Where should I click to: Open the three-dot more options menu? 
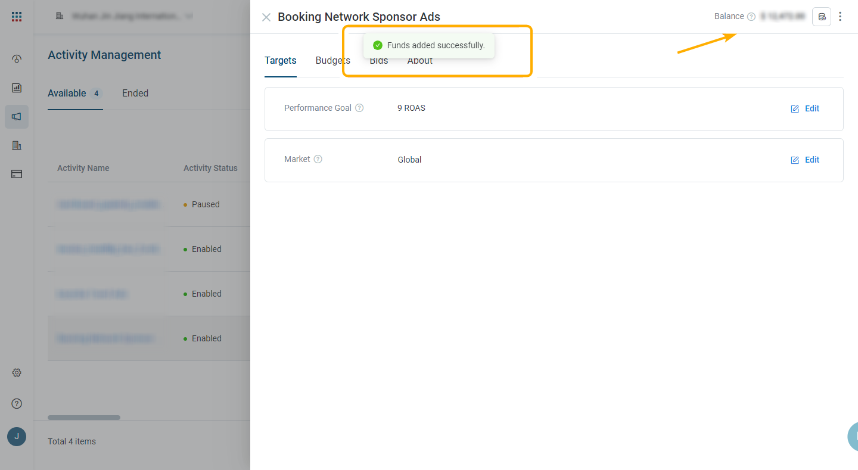click(840, 16)
